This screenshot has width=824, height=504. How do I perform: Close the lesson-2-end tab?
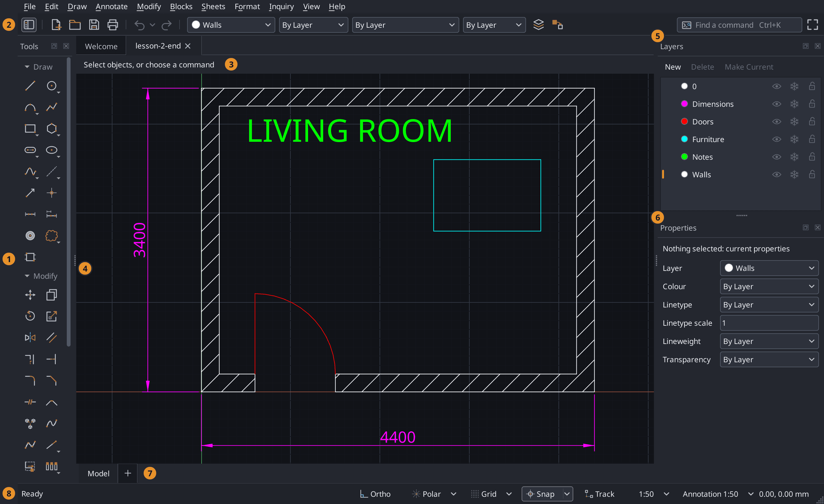(x=188, y=46)
